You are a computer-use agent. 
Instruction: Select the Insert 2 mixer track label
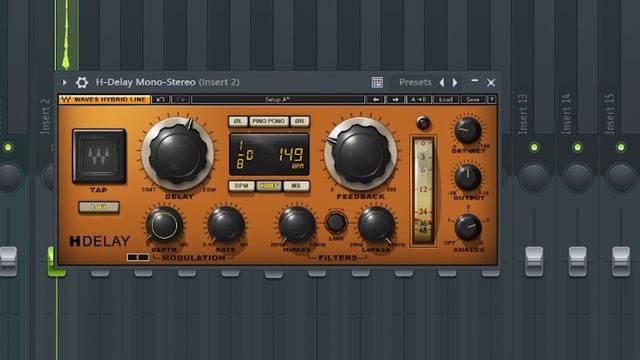pyautogui.click(x=45, y=116)
